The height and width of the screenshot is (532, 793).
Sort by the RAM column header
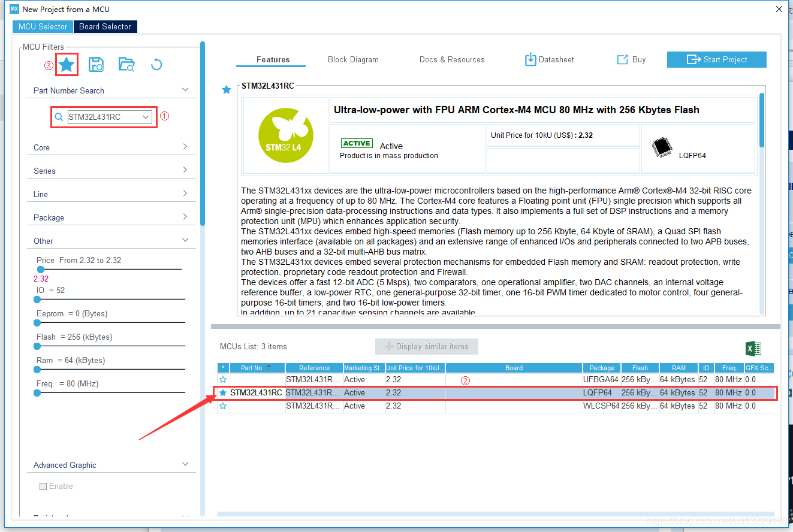[678, 368]
